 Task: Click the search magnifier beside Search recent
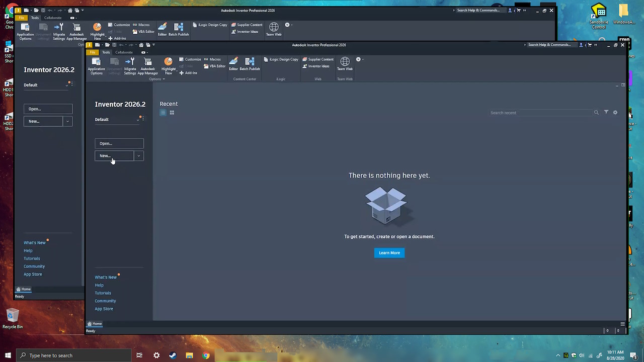596,113
